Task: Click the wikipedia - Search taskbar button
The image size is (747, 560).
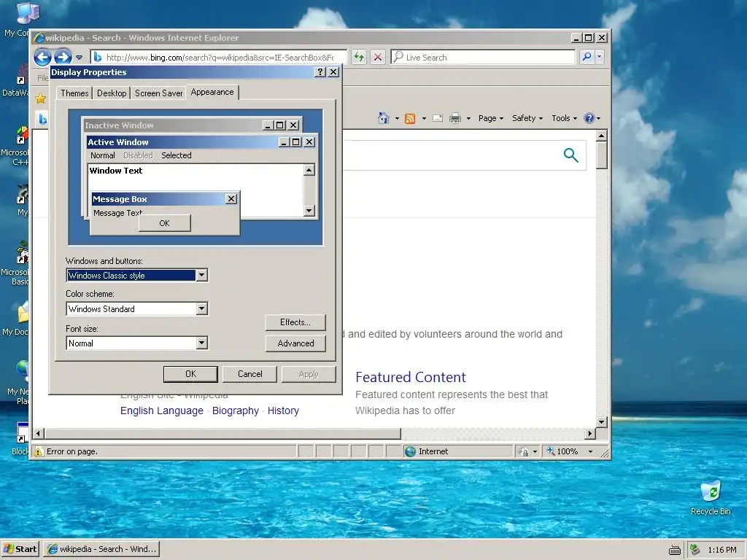Action: pyautogui.click(x=101, y=549)
